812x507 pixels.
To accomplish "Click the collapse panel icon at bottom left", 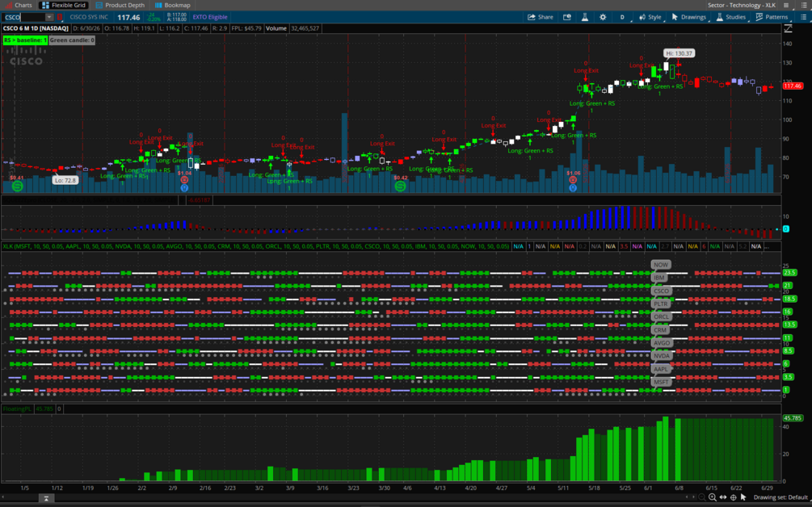I will tap(46, 498).
